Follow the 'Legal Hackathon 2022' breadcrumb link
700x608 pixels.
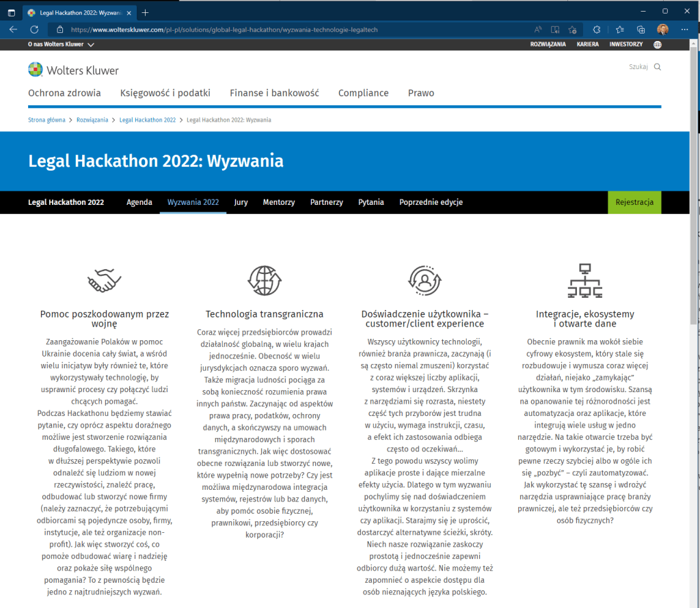(147, 120)
